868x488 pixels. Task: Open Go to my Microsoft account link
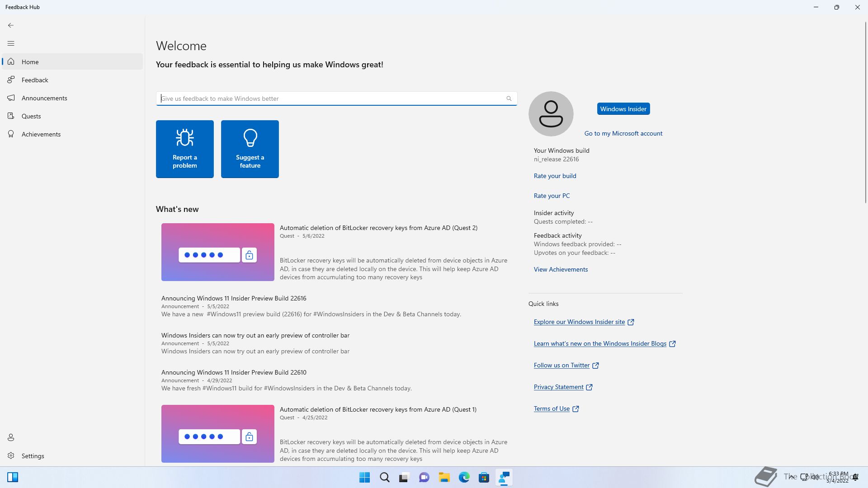[x=623, y=133]
